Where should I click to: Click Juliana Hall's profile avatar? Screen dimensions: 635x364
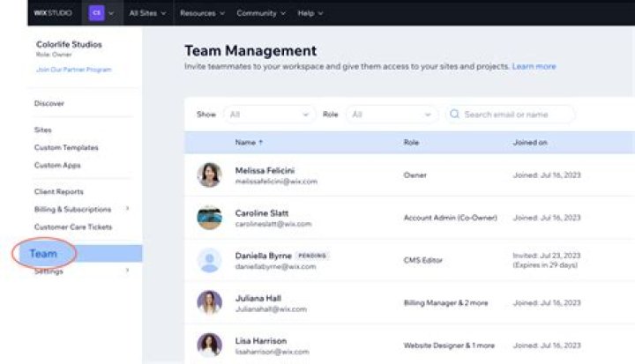click(209, 302)
